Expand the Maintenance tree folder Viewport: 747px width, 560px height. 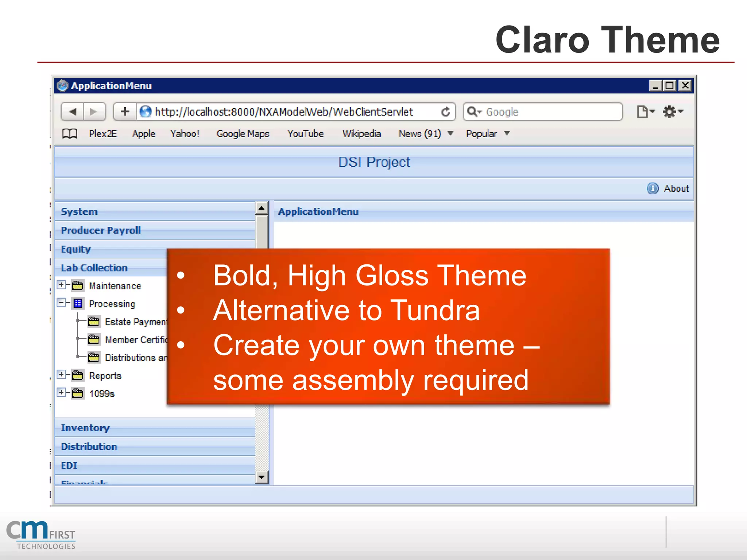point(62,285)
